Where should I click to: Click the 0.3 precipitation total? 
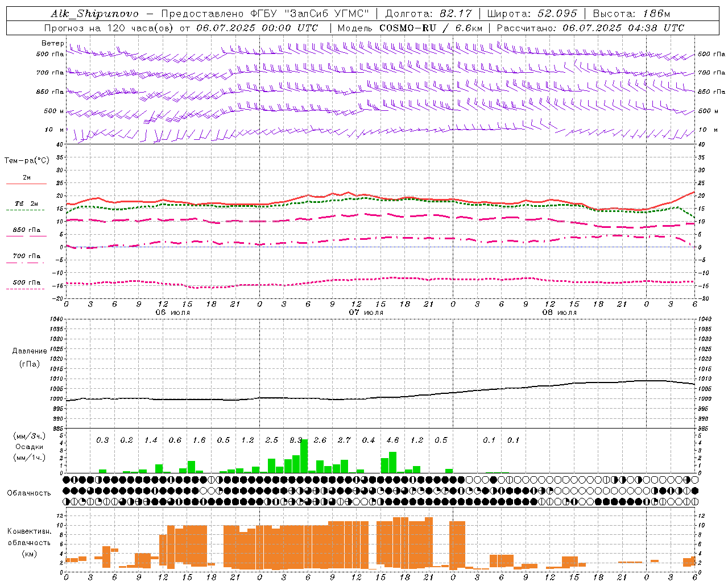(x=102, y=440)
